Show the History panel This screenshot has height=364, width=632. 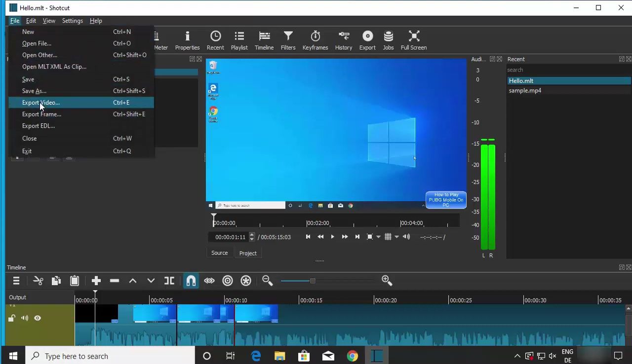(344, 40)
